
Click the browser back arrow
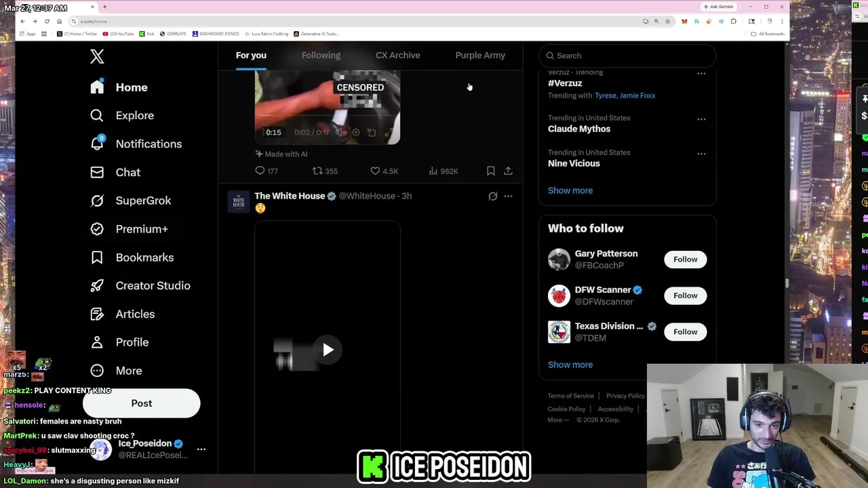point(22,22)
